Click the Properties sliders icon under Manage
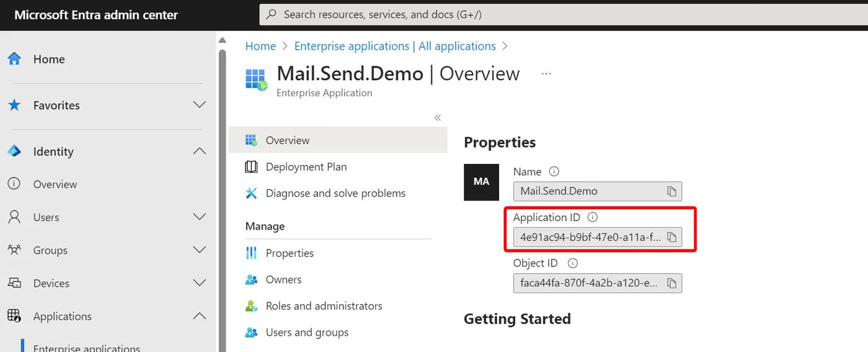Screen dimensions: 868x352 (x=251, y=253)
